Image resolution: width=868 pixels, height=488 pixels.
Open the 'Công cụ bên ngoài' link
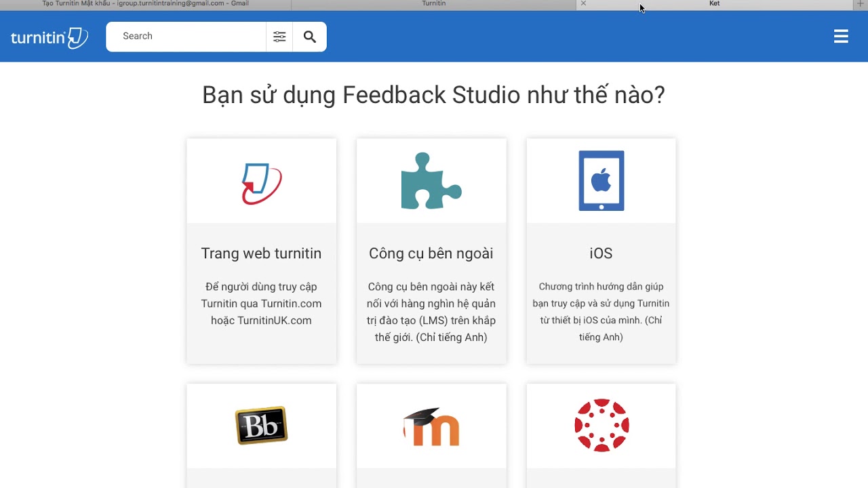pos(431,253)
